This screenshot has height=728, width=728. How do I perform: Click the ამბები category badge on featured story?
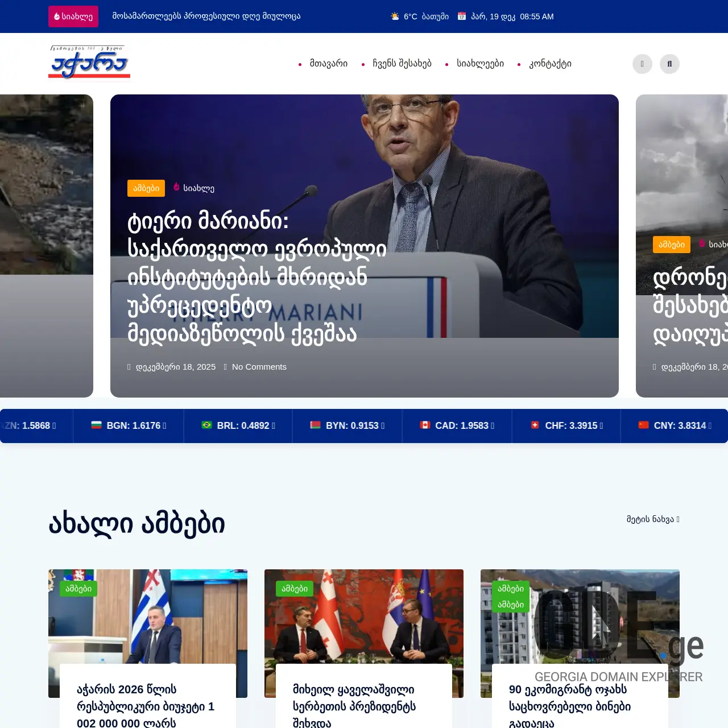pos(146,188)
